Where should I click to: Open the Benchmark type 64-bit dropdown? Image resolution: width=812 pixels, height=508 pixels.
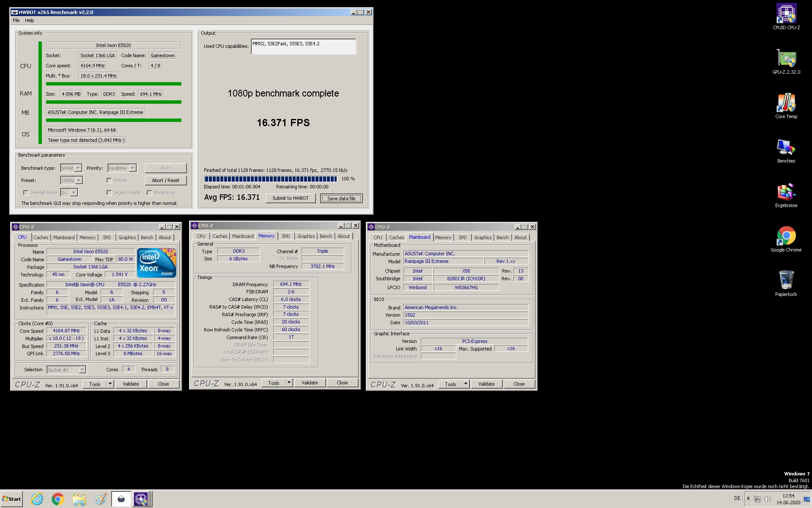[78, 168]
